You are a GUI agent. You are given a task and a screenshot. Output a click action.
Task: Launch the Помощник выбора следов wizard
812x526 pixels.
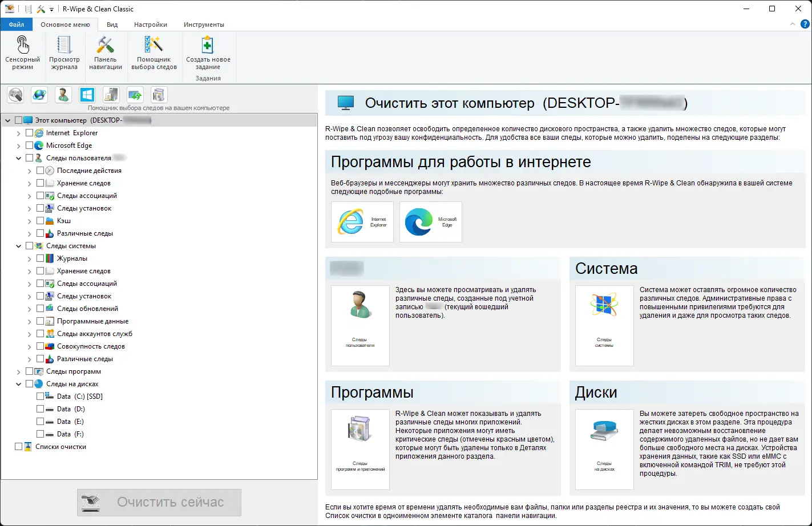tap(153, 54)
